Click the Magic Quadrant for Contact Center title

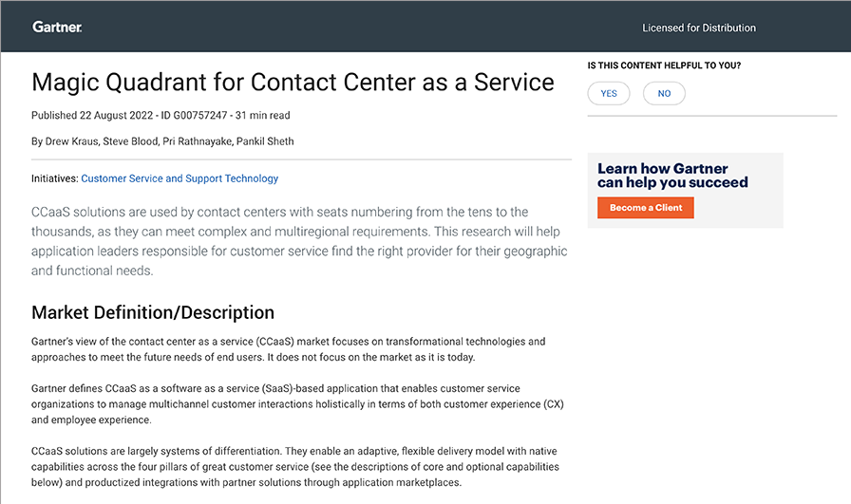(x=293, y=83)
